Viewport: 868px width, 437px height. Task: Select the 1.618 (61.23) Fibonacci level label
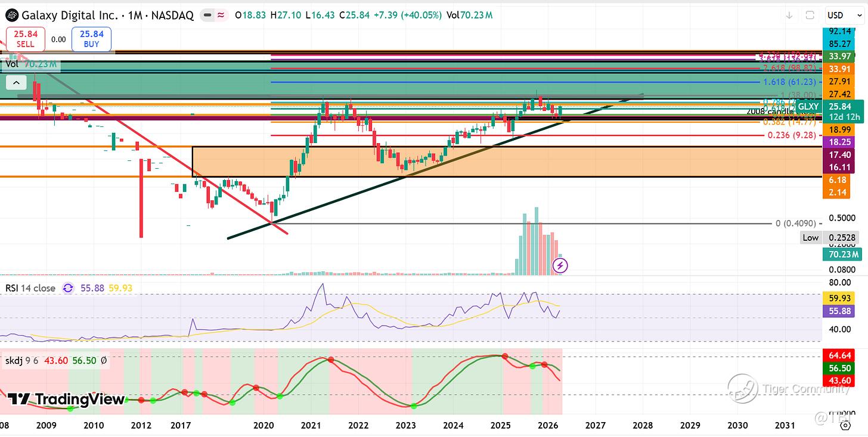(x=791, y=82)
